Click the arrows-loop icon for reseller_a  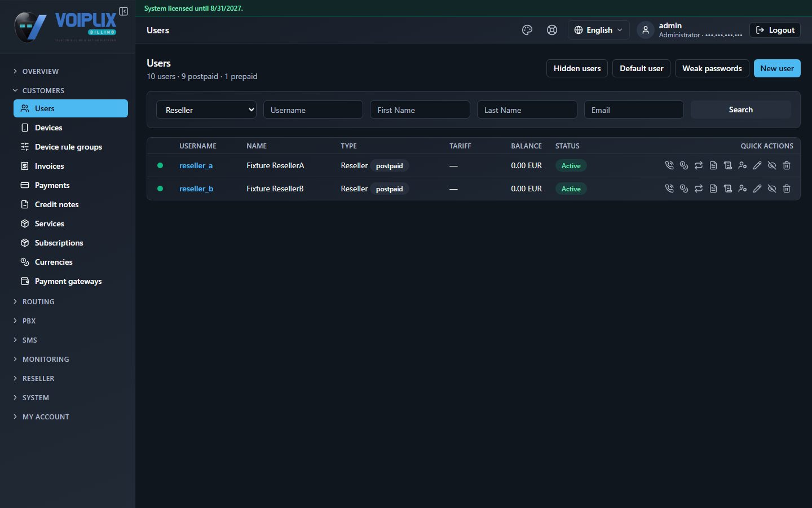(x=699, y=165)
